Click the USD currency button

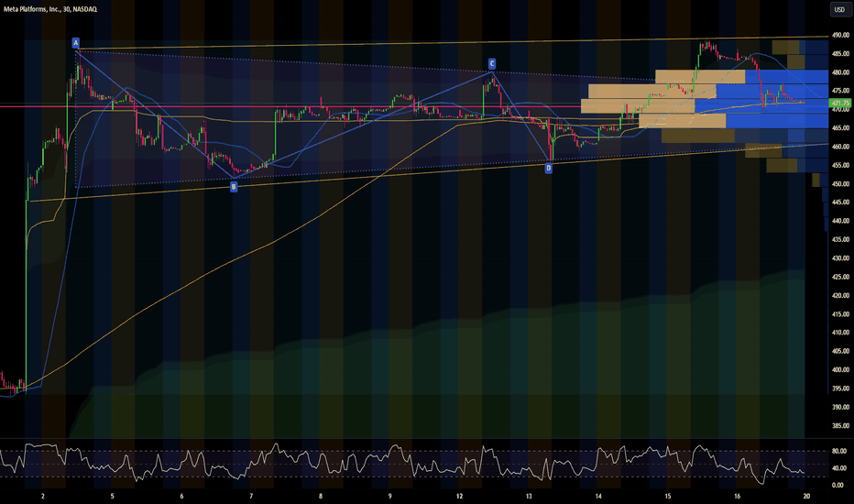pos(839,9)
